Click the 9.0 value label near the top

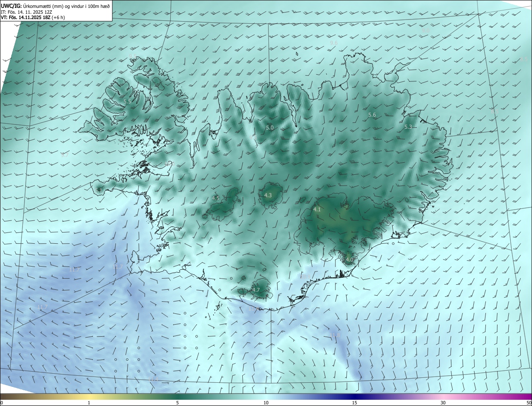(x=426, y=30)
